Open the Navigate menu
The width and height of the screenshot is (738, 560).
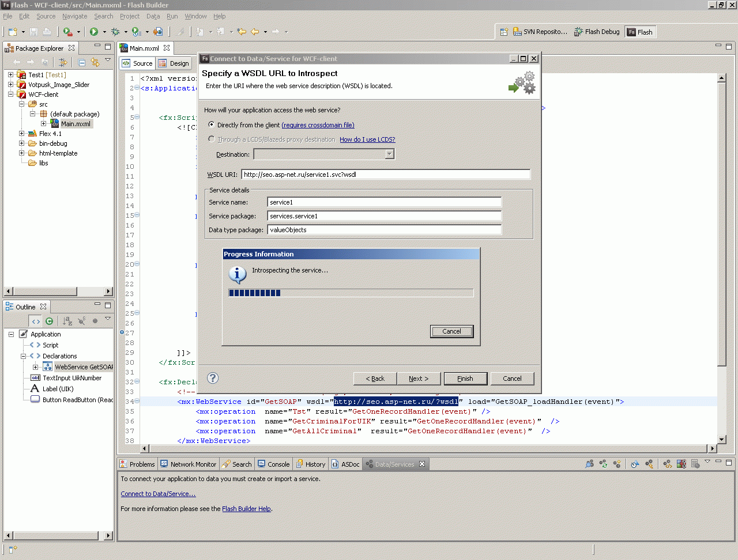(75, 16)
